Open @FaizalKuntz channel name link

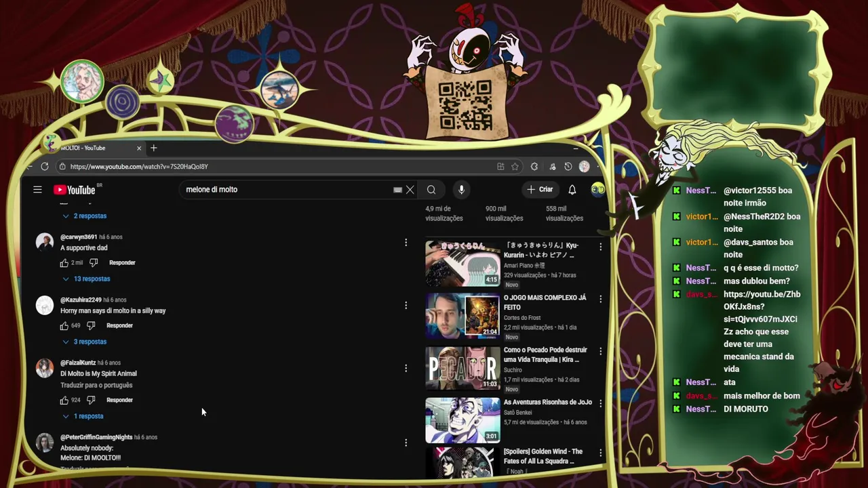78,363
